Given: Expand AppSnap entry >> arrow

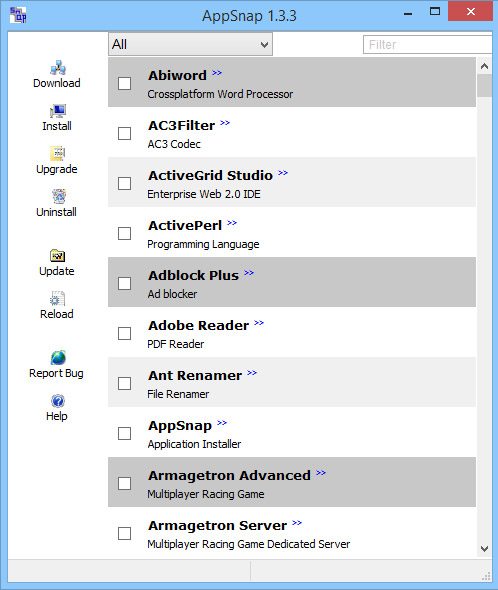Looking at the screenshot, I should click(222, 423).
